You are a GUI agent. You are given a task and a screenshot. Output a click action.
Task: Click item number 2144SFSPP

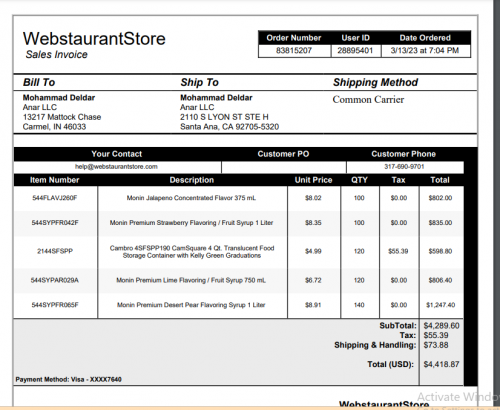[x=55, y=251]
